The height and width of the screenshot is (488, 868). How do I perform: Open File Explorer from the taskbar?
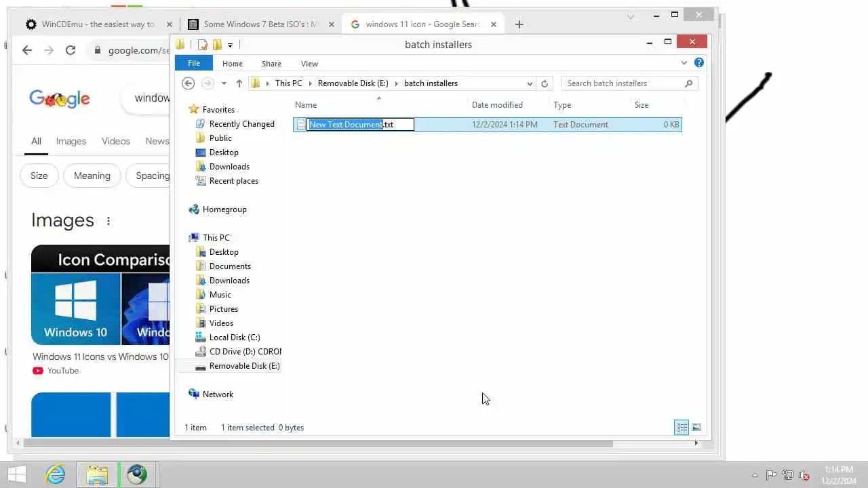pos(97,474)
